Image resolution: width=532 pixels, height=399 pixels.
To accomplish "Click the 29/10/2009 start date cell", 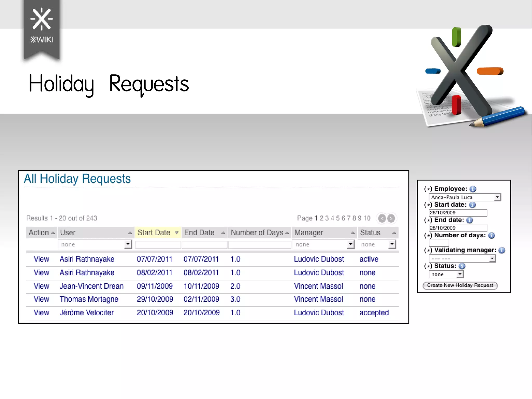I will 155,299.
